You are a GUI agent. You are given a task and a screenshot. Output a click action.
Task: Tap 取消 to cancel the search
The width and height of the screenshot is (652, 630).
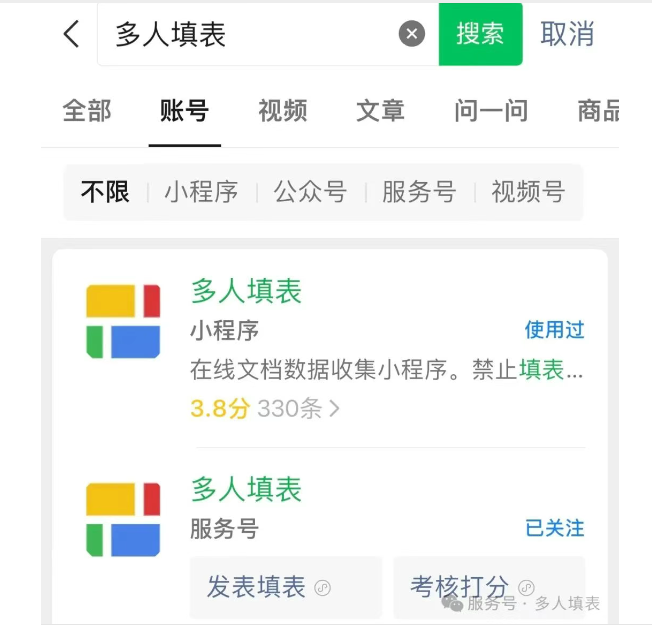point(567,34)
